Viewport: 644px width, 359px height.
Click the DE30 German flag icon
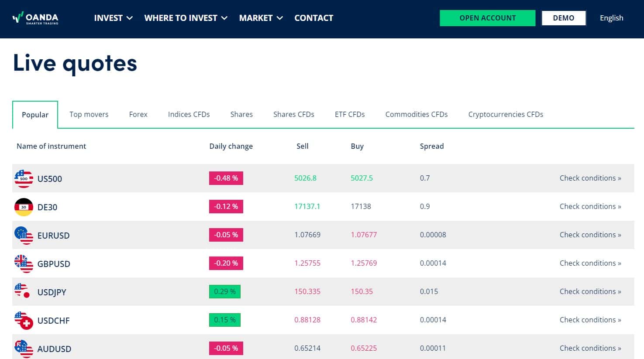[24, 207]
